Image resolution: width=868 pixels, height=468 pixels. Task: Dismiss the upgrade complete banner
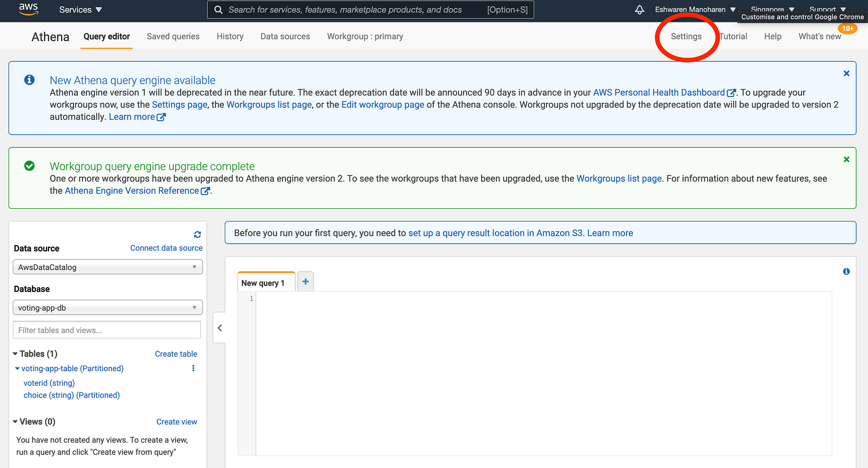846,159
